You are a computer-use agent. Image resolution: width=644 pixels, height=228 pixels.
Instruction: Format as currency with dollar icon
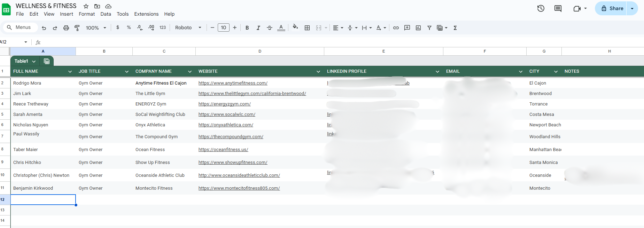(x=118, y=27)
